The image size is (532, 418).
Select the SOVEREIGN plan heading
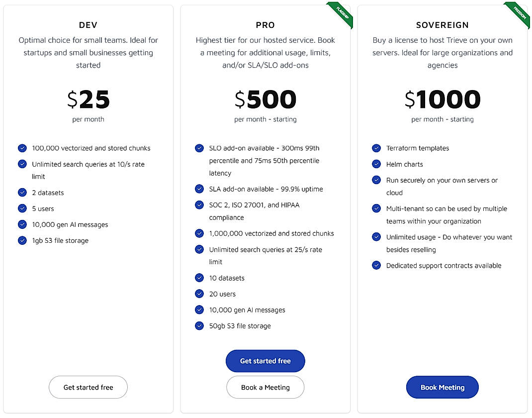pos(442,25)
